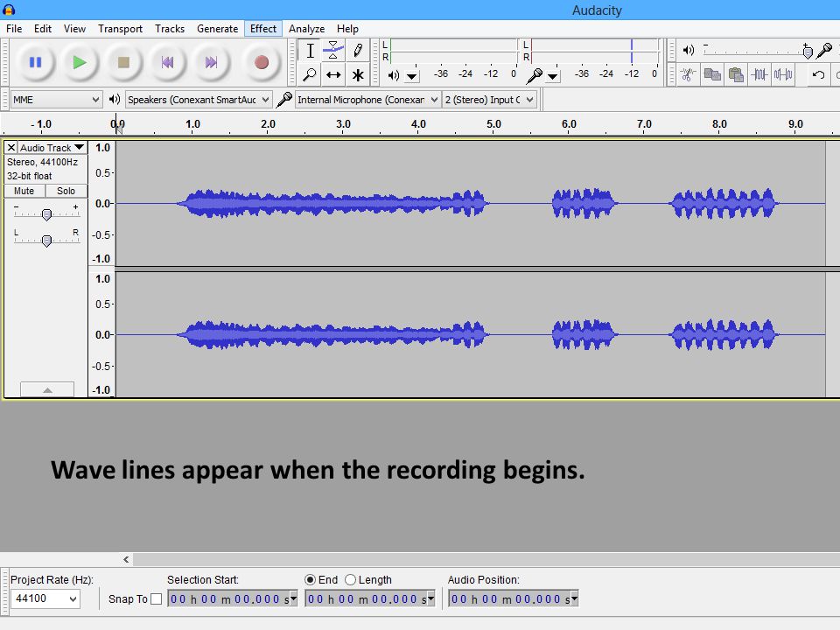Open the View menu
Screen dimensions: 840x630
point(74,28)
